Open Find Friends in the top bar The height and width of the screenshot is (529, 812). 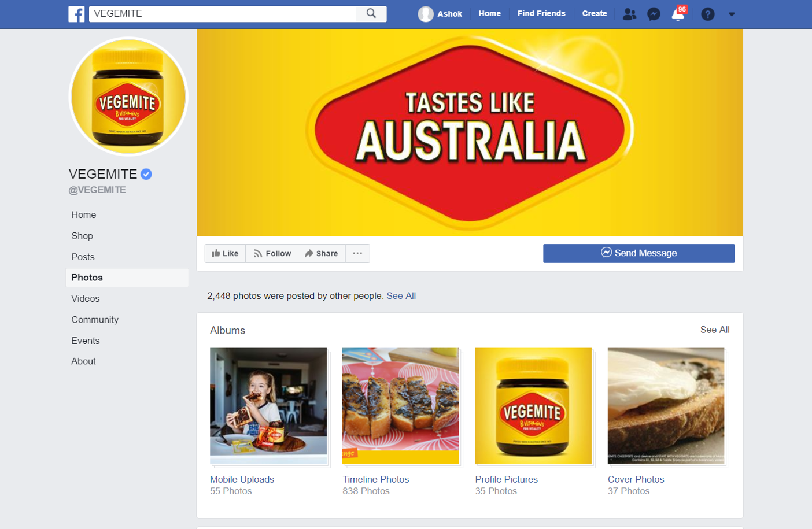541,13
